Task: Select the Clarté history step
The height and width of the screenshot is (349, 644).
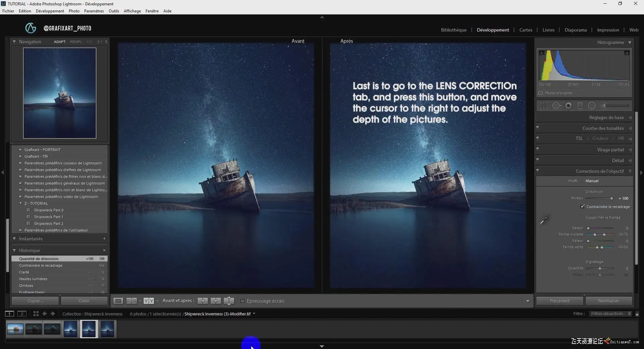Action: pyautogui.click(x=59, y=272)
